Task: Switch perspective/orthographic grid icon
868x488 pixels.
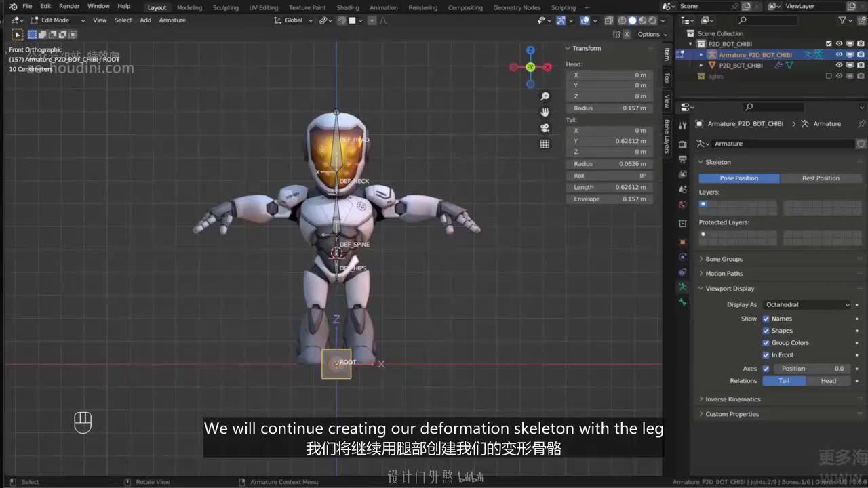Action: click(x=545, y=144)
